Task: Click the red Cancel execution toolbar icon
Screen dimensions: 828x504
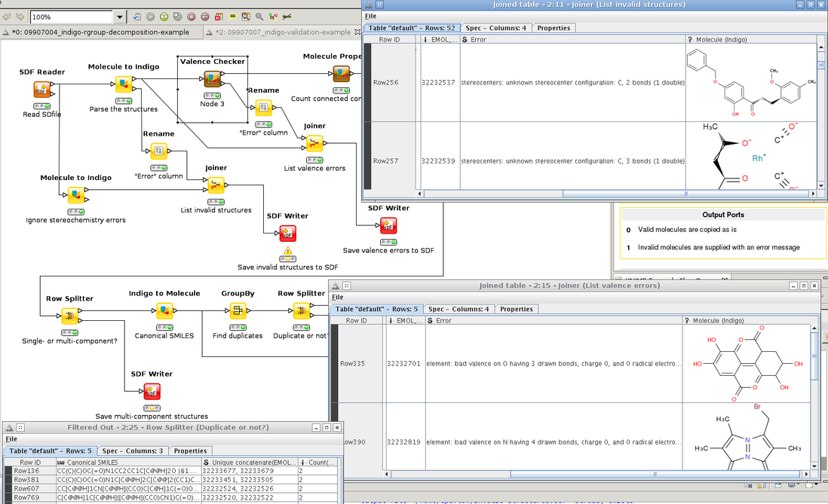Action: (x=192, y=16)
